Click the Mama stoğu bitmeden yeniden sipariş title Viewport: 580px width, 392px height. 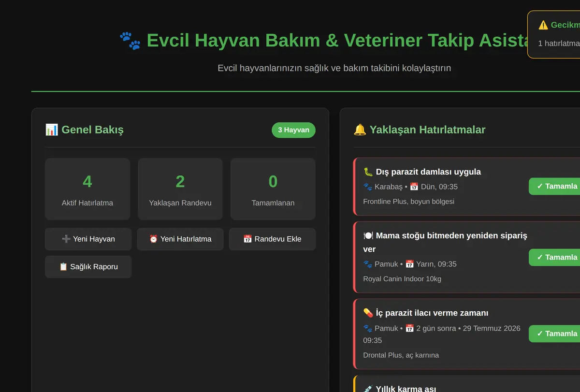(445, 242)
